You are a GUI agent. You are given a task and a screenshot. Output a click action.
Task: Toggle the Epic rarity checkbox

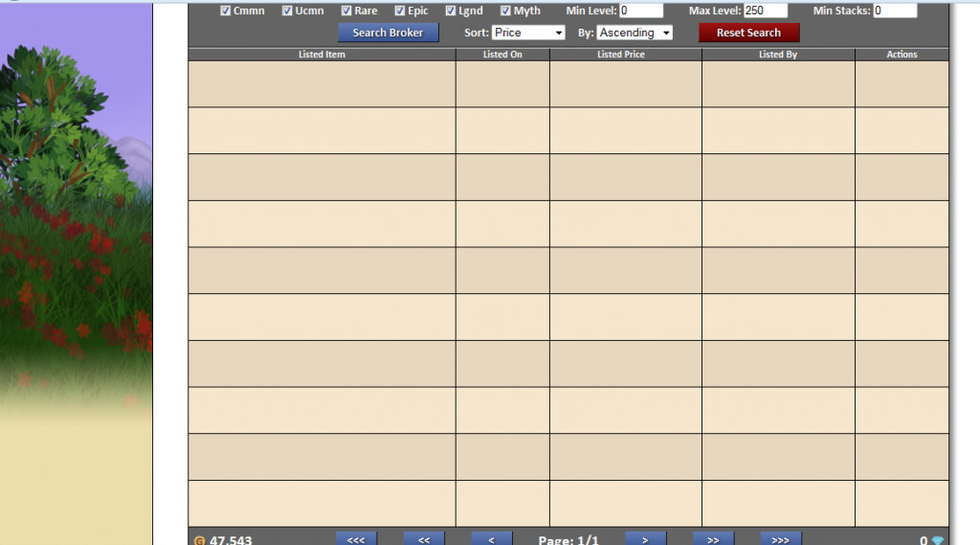pyautogui.click(x=400, y=11)
